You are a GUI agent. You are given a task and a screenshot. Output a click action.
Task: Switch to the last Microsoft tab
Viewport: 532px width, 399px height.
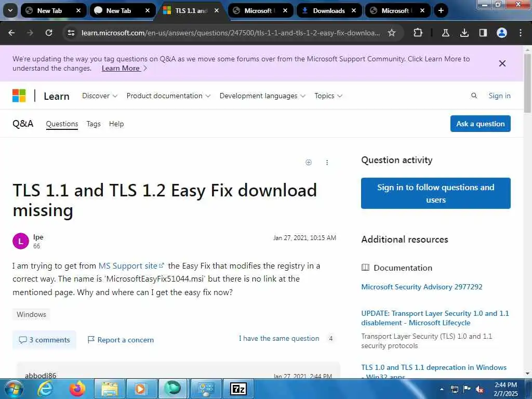(396, 10)
